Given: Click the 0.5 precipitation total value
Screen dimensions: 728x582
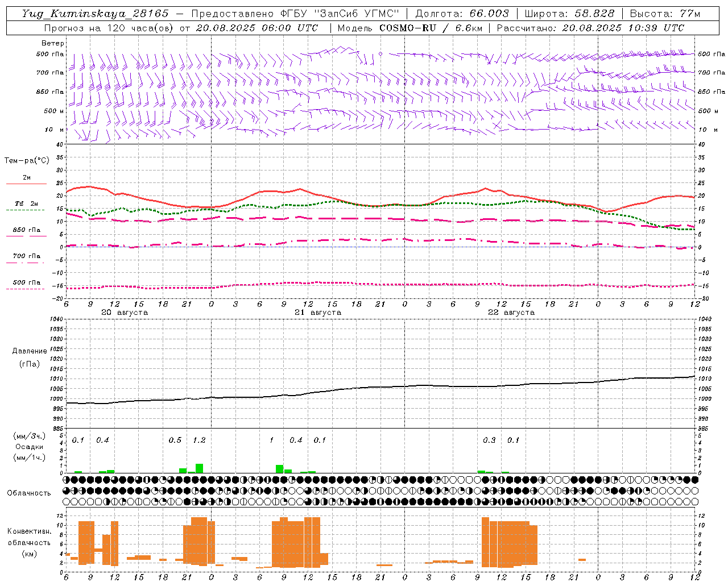Looking at the screenshot, I should (x=175, y=440).
